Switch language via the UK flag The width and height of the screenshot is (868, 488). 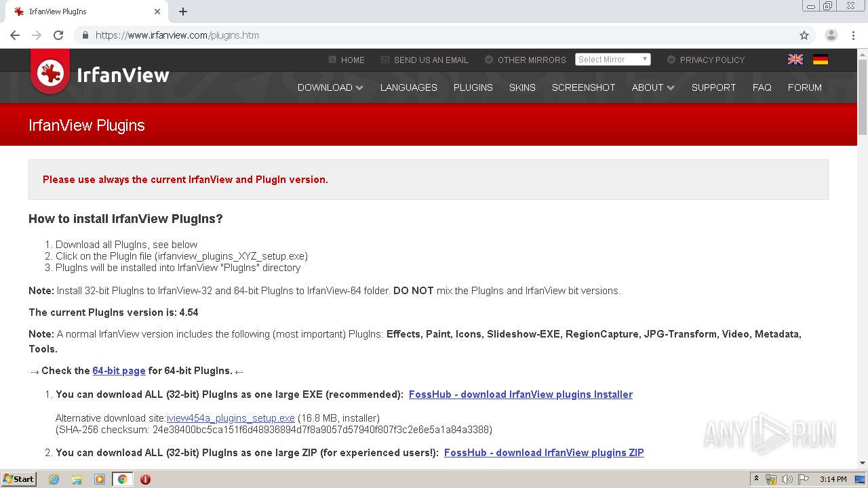tap(795, 60)
